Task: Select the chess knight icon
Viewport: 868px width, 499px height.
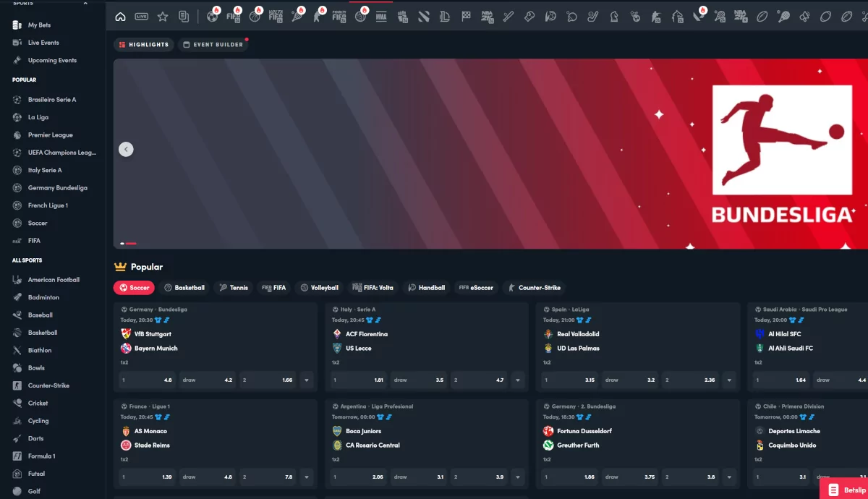Action: pos(614,17)
